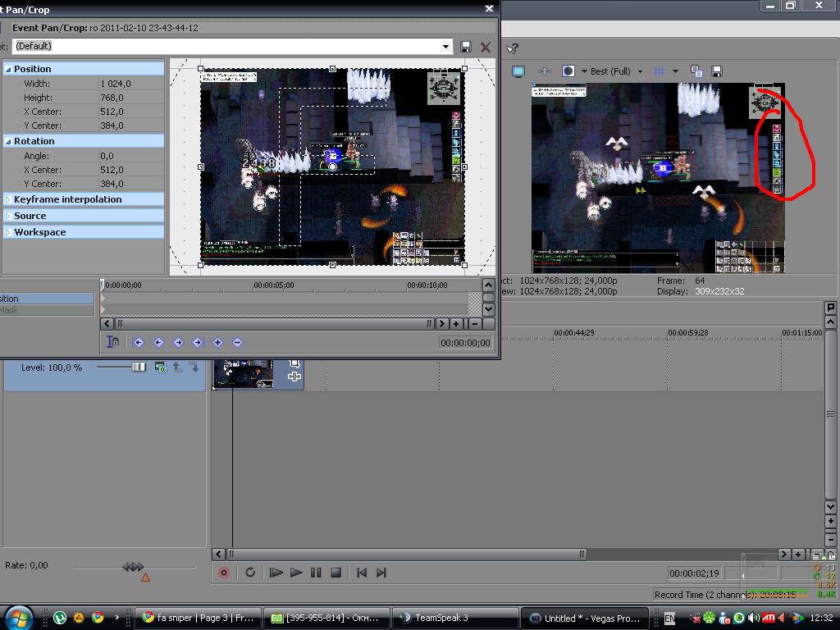Launch uTorrent from the quick launch bar
The height and width of the screenshot is (630, 840).
(60, 619)
